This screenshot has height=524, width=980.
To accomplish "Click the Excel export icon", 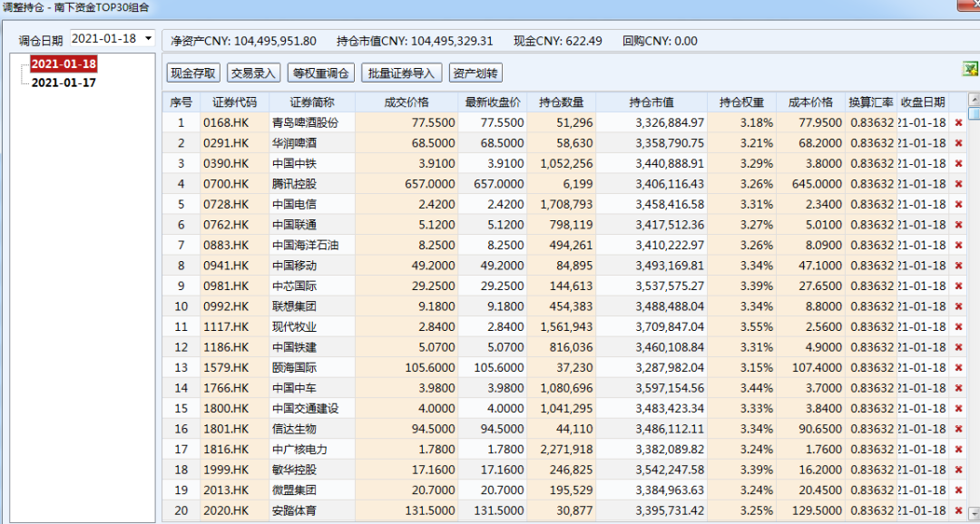I will (969, 69).
